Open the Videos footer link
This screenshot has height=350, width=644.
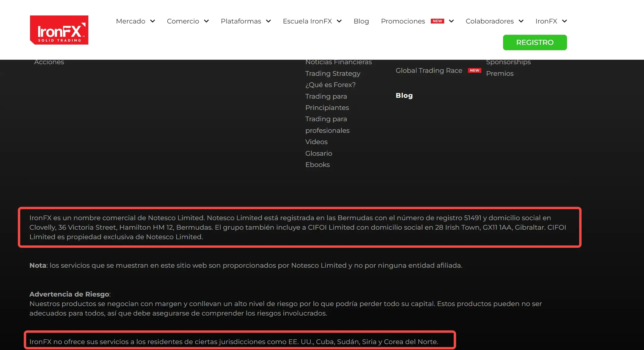click(316, 142)
